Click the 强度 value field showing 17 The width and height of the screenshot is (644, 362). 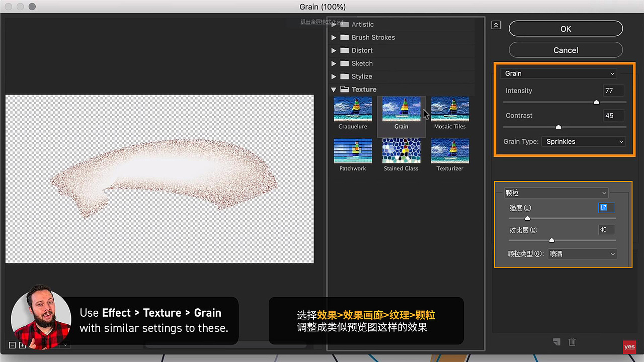[x=606, y=208]
